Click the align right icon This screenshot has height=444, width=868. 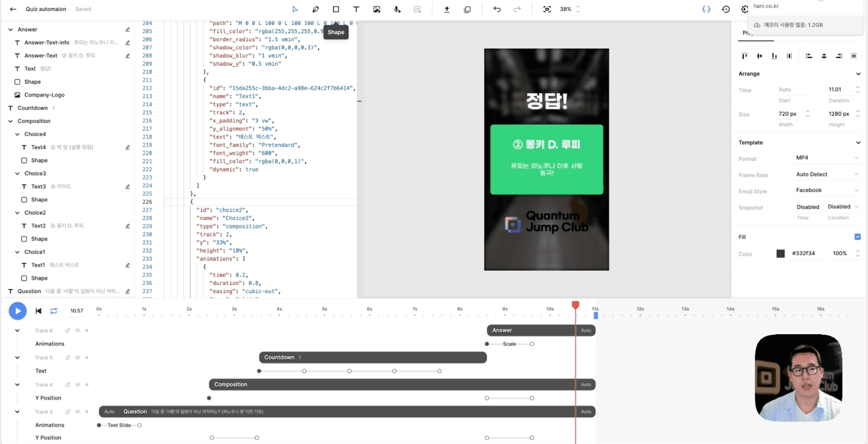click(839, 56)
